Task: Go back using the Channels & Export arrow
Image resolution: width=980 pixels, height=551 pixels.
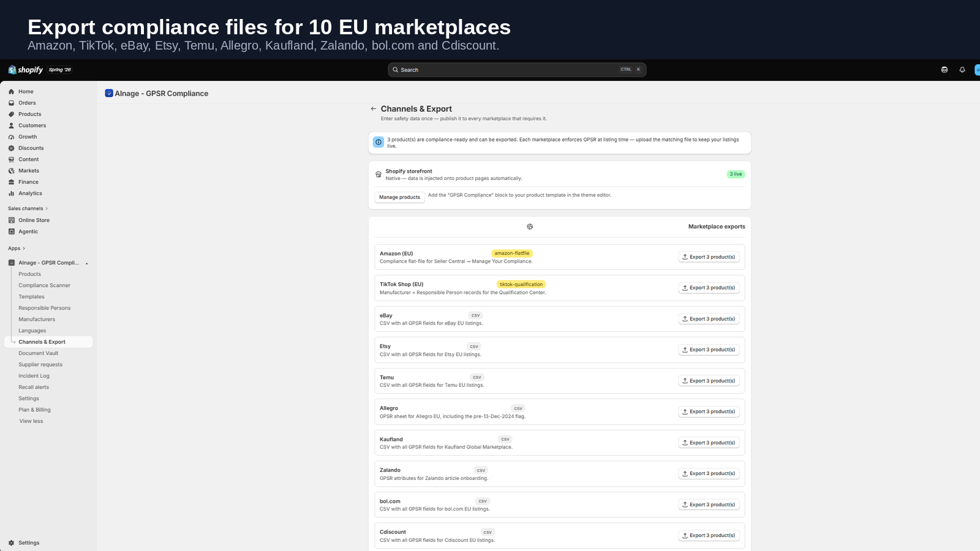Action: tap(374, 109)
